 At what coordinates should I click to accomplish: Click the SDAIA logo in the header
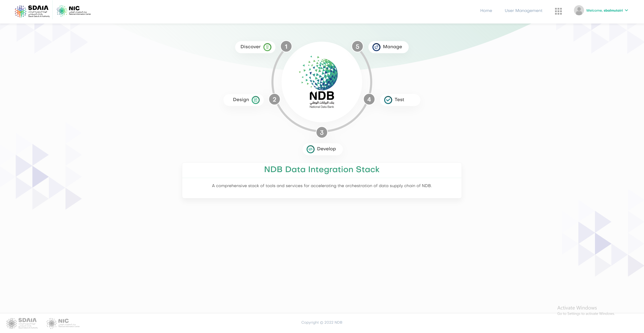tap(32, 11)
